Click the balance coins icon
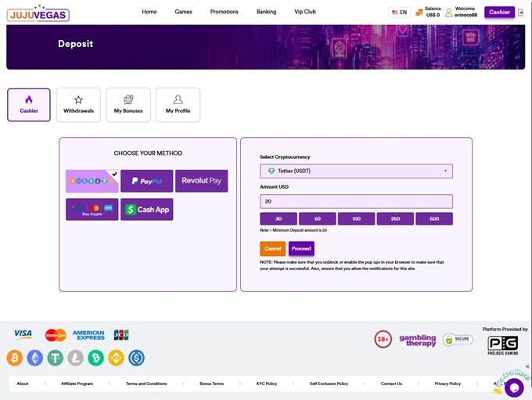This screenshot has height=400, width=532. pos(419,13)
